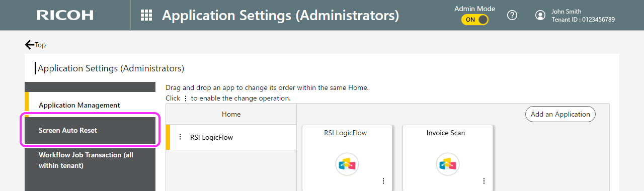Click the RSI LogicFlow app tile icon

[x=347, y=164]
